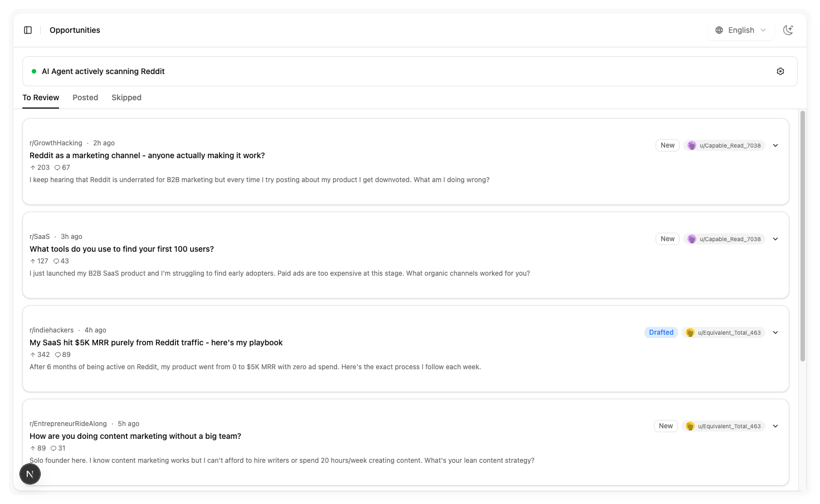Click upvote arrow on the GrowthHacking post
Image resolution: width=820 pixels, height=504 pixels.
(x=33, y=168)
